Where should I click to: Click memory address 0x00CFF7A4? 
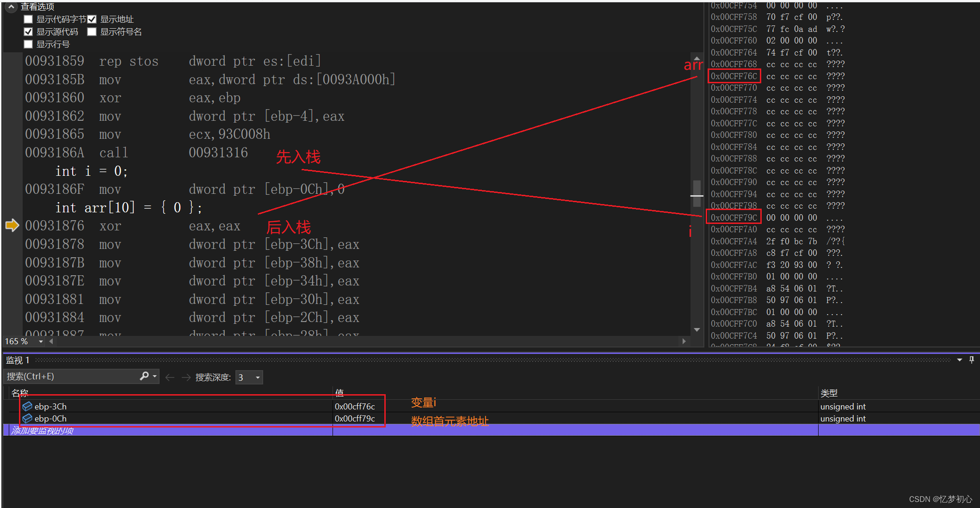tap(734, 241)
